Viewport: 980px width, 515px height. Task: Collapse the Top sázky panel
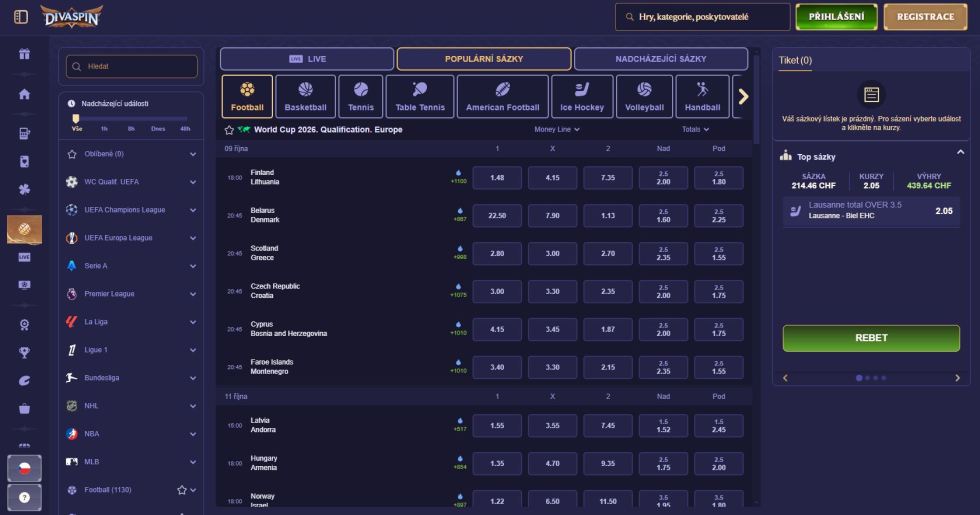[961, 152]
